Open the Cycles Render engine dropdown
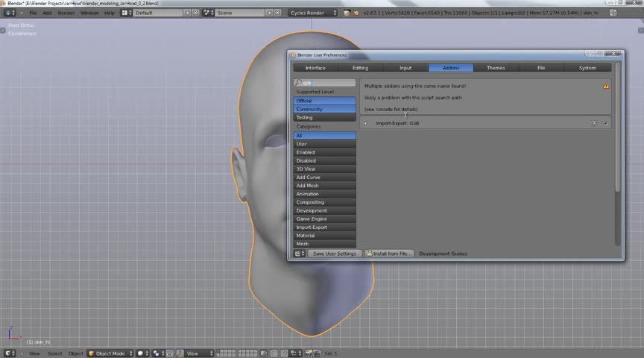Screen dimensions: 644x358 tap(312, 13)
